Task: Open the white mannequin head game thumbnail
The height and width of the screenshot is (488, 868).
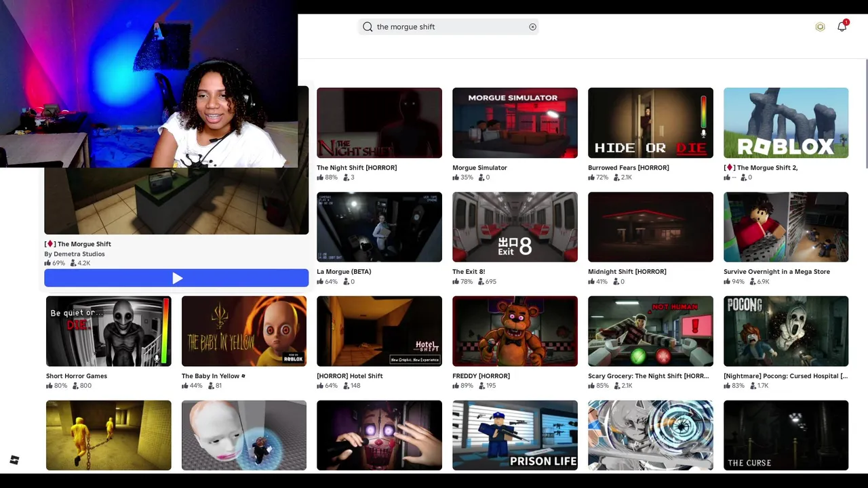Action: (244, 435)
